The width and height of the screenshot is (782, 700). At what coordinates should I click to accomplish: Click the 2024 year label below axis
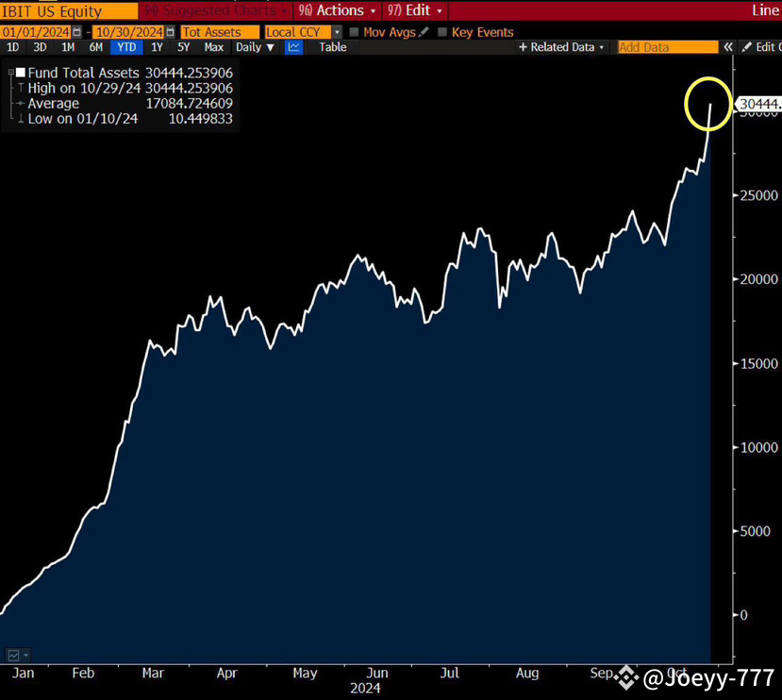point(365,689)
